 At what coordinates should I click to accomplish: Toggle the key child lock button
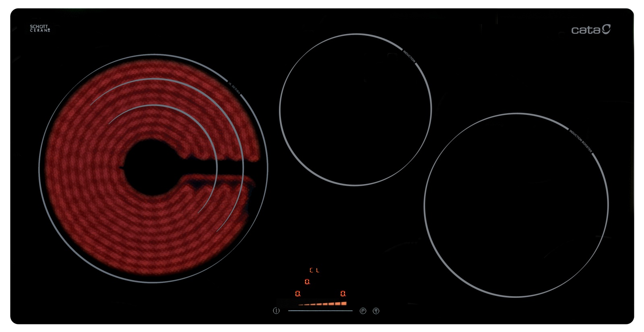point(376,311)
